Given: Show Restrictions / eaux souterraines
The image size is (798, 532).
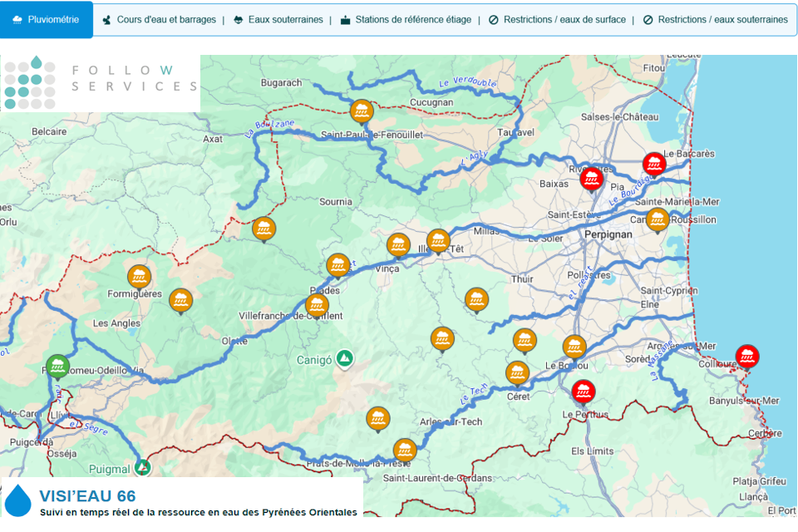Looking at the screenshot, I should click(715, 20).
